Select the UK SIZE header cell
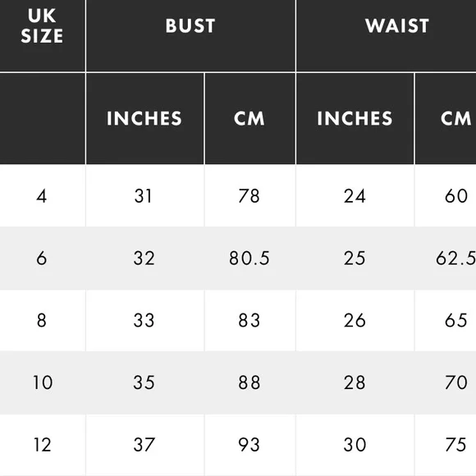Screen dimensions: 476x476 42,35
